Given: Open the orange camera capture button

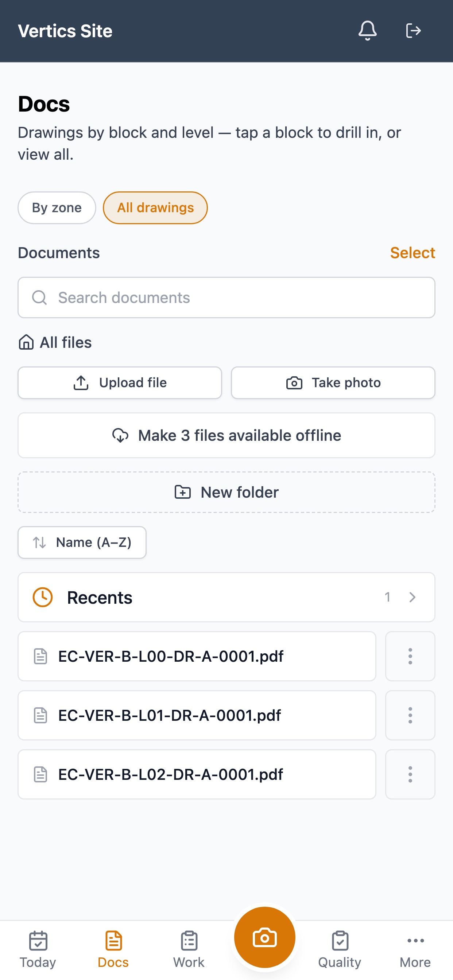Looking at the screenshot, I should (x=264, y=937).
